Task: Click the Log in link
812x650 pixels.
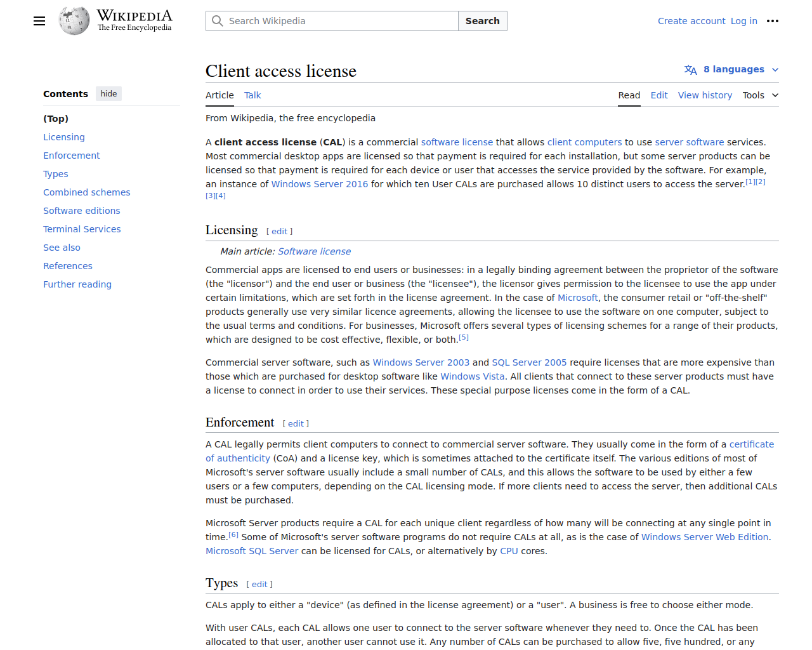Action: (744, 21)
